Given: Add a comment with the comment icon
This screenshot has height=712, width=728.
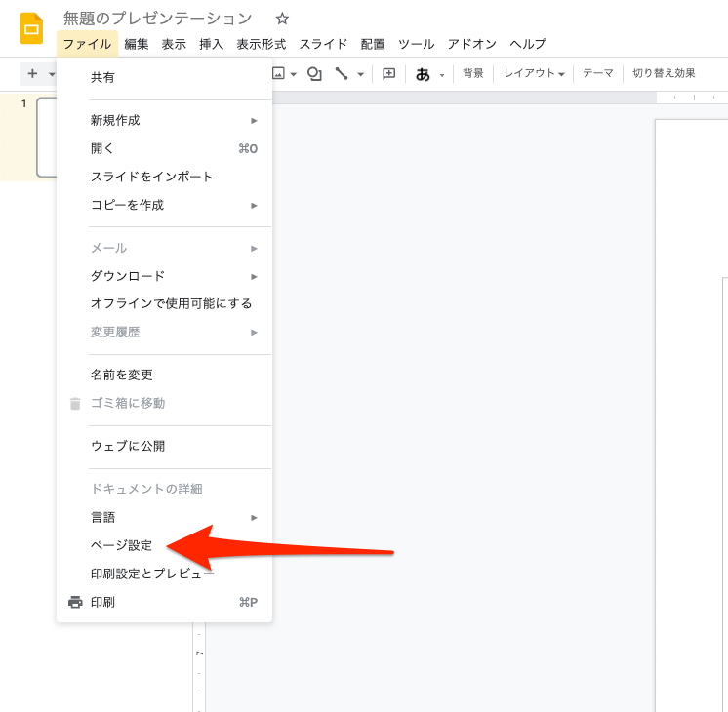Looking at the screenshot, I should (388, 73).
